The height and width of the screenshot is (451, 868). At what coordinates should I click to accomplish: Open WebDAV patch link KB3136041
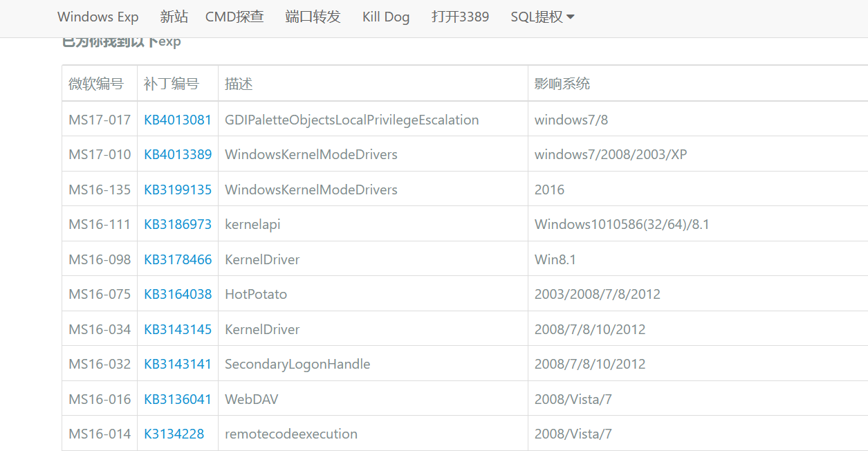click(x=178, y=399)
